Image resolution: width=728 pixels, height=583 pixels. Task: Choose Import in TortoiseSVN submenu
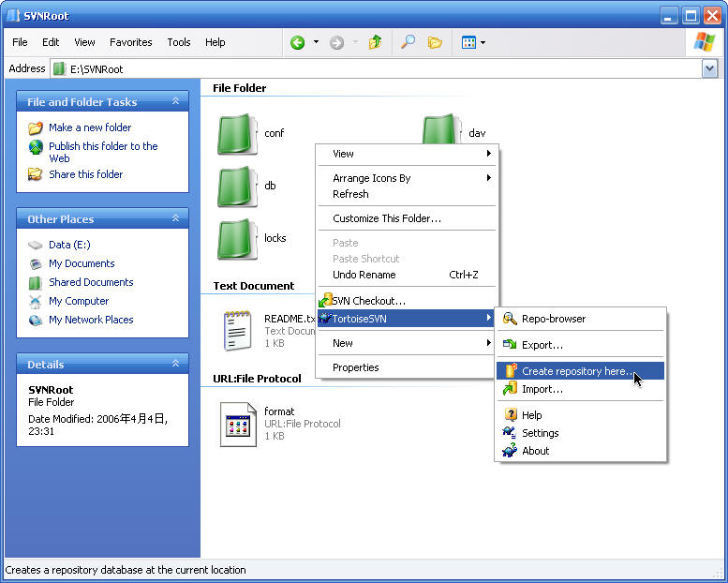542,389
